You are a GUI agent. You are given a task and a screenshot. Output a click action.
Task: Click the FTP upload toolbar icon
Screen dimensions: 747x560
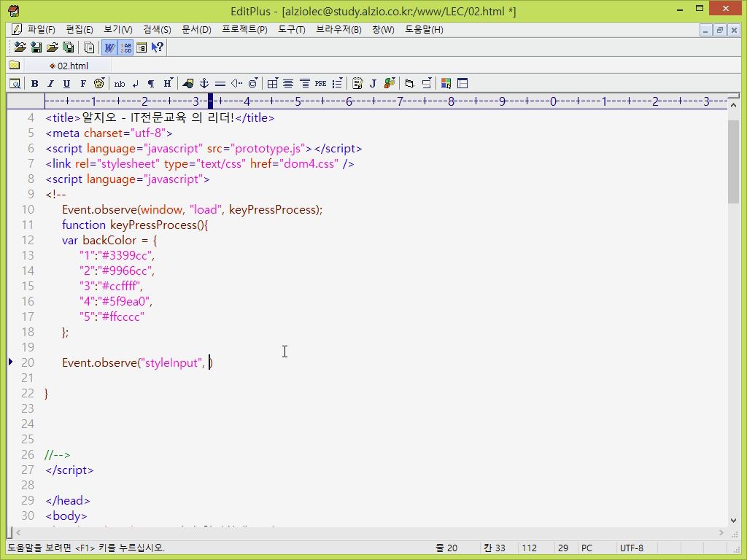pyautogui.click(x=20, y=47)
